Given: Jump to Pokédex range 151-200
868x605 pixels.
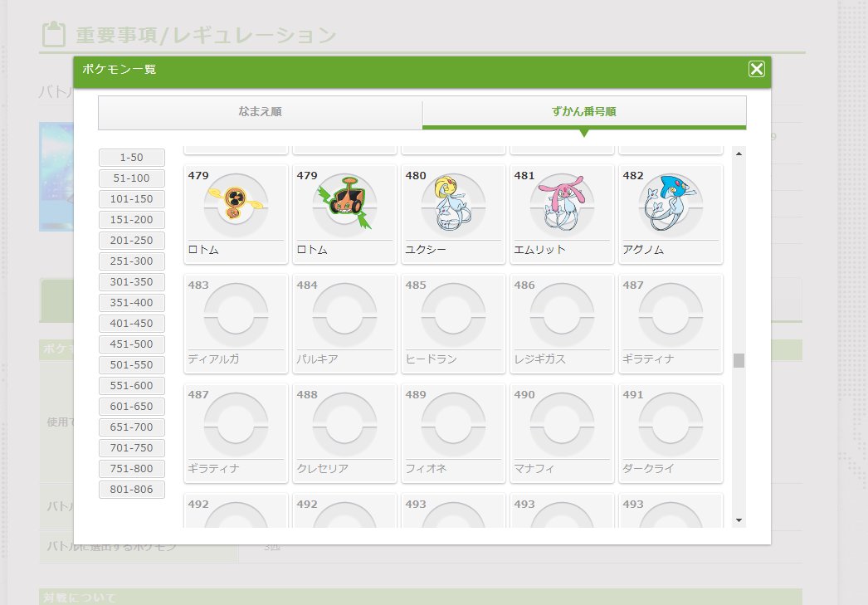Looking at the screenshot, I should 132,220.
